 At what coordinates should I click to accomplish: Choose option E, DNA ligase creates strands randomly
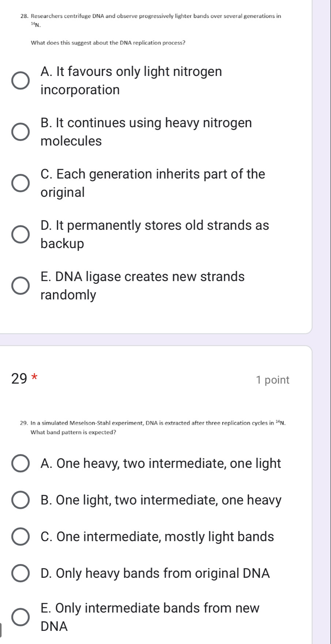[x=20, y=285]
